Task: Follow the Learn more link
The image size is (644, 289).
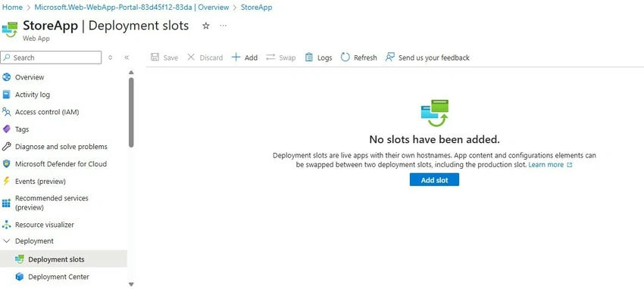Action: pyautogui.click(x=546, y=165)
